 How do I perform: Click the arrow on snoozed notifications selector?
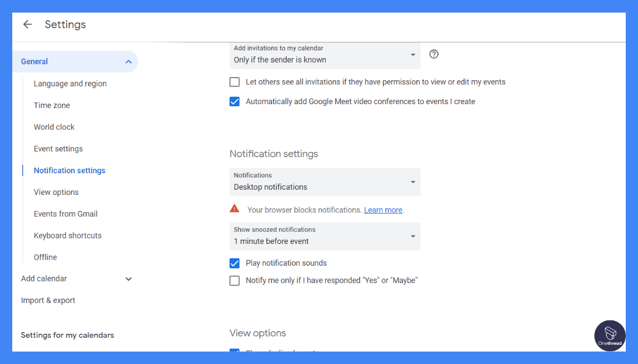coord(413,236)
